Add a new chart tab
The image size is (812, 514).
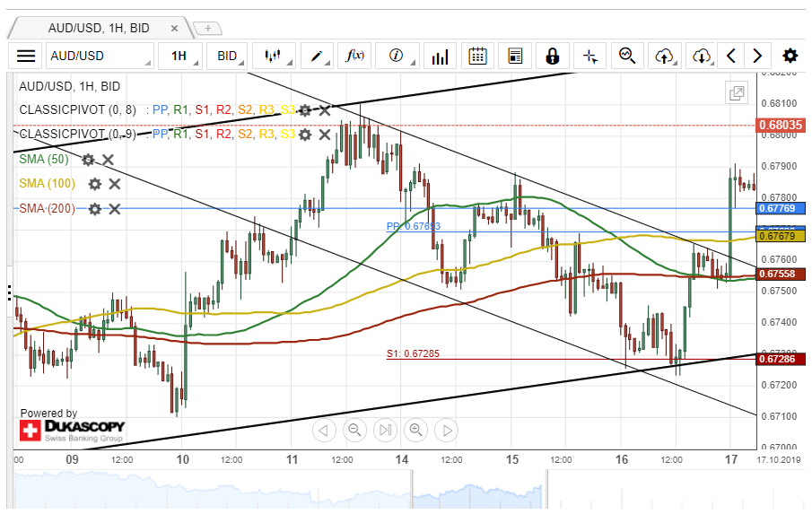tap(207, 28)
